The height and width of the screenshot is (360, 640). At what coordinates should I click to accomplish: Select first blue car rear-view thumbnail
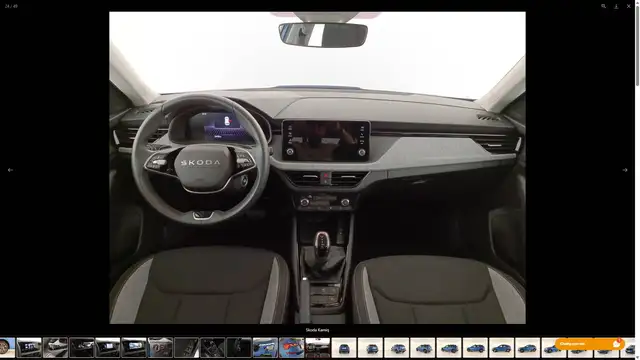[344, 347]
